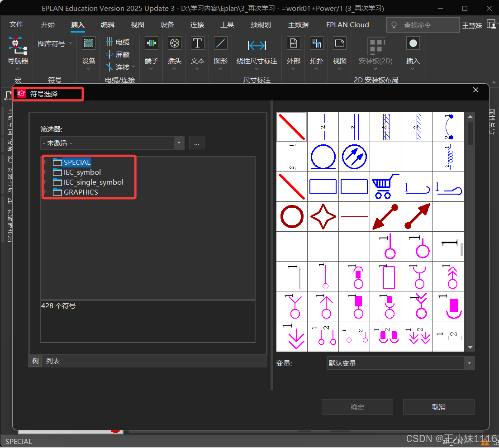Open the EPLAN Cloud tab
The width and height of the screenshot is (499, 448).
[x=347, y=24]
